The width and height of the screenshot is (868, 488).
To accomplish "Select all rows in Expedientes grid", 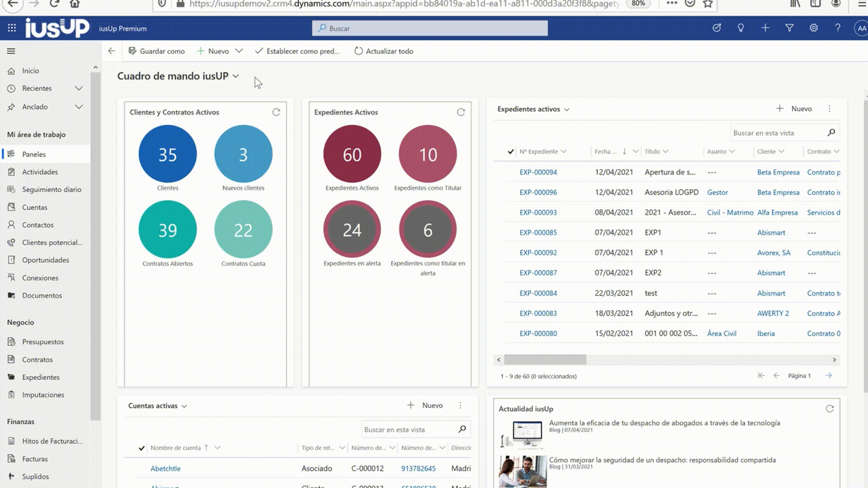I will [x=510, y=151].
